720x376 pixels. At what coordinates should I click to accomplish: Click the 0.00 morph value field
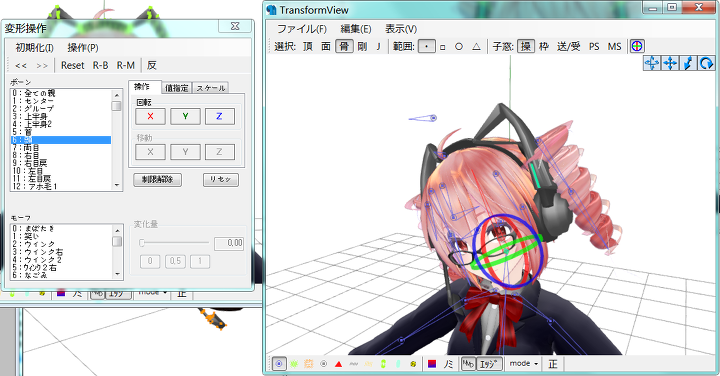pos(229,243)
